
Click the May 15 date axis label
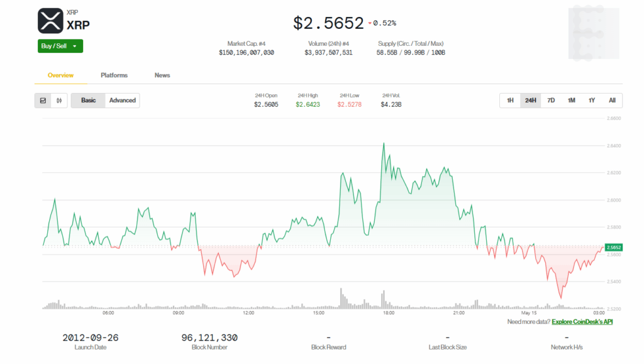click(529, 312)
